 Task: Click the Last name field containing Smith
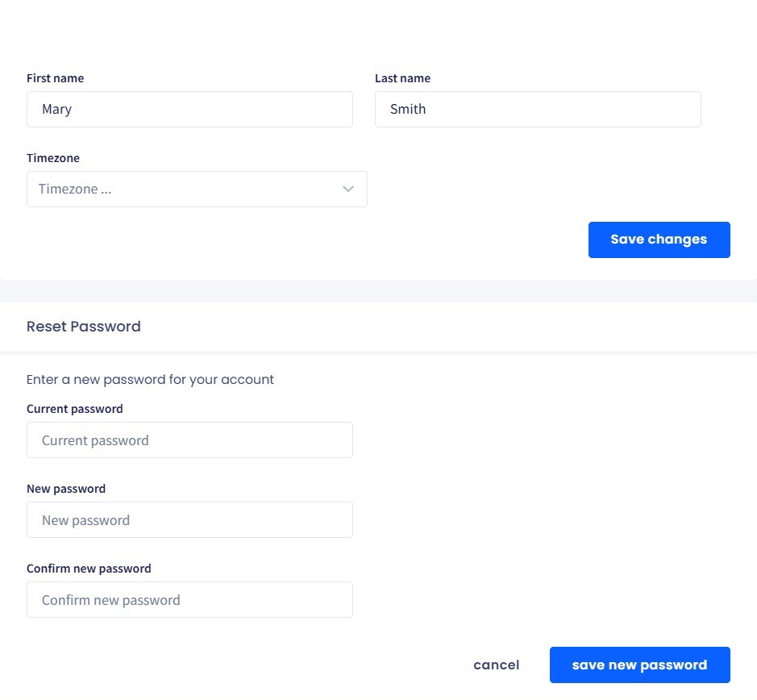point(538,109)
